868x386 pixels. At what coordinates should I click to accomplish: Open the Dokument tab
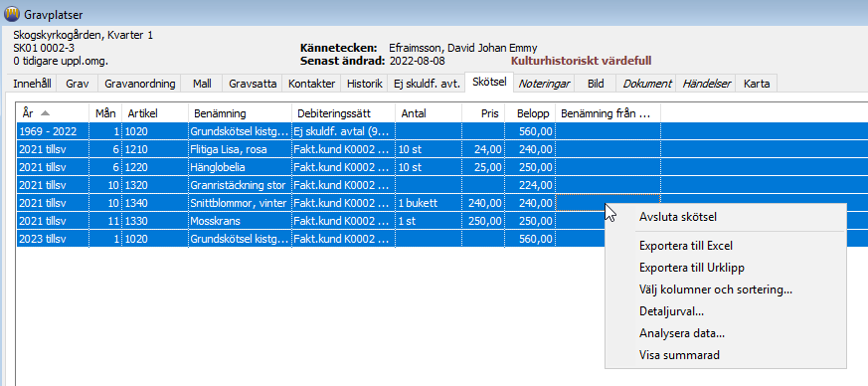(647, 85)
